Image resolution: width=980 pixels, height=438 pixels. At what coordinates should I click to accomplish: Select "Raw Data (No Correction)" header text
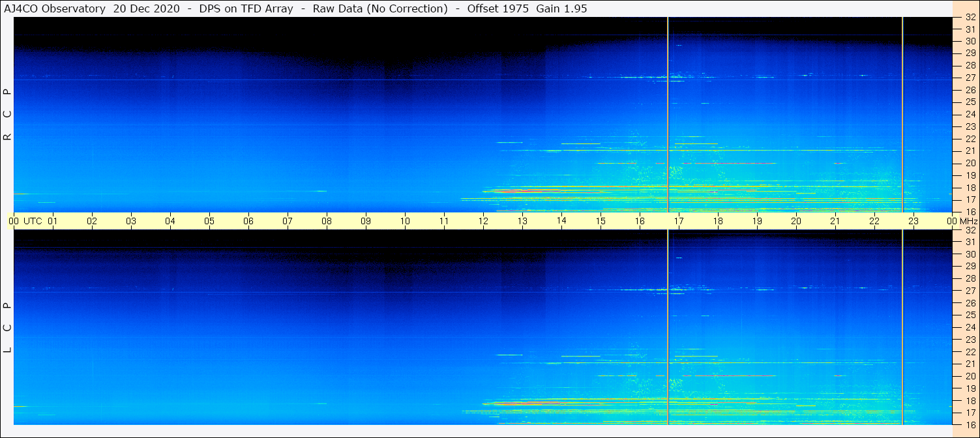coord(380,8)
